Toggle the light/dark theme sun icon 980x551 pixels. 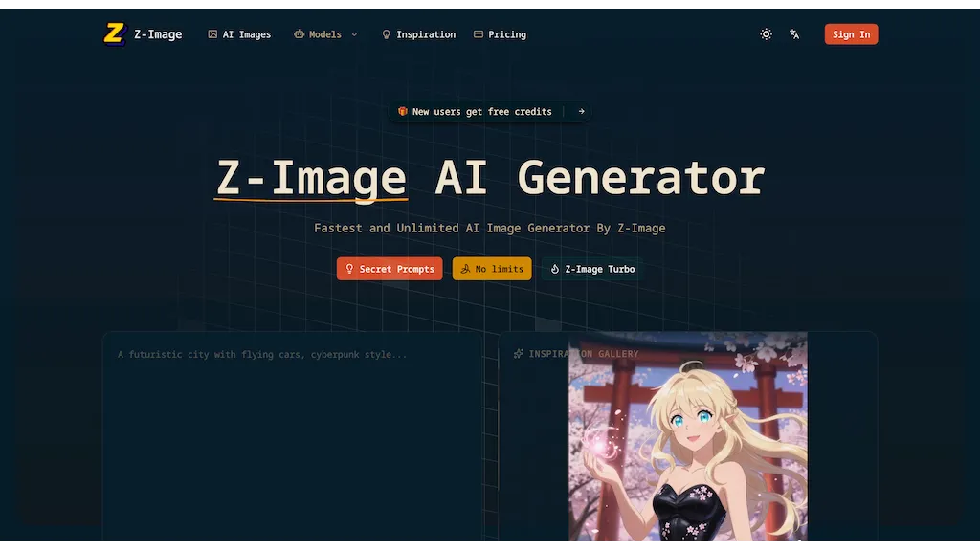pyautogui.click(x=767, y=34)
